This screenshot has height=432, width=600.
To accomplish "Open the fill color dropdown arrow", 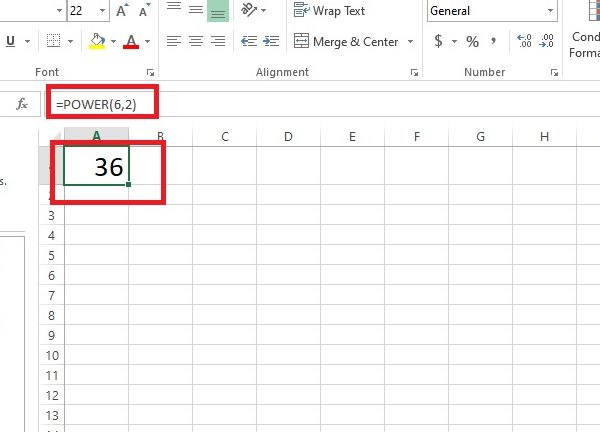I will click(x=114, y=41).
